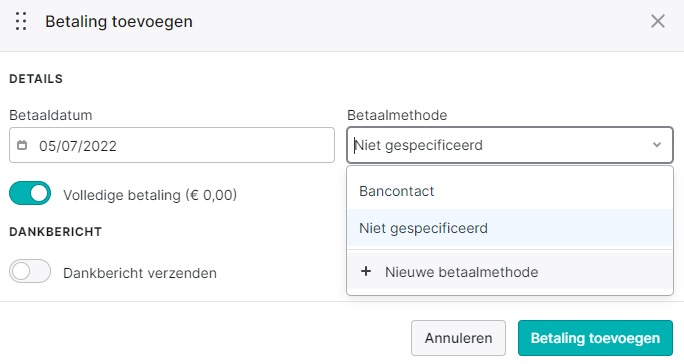Click the plus icon for new payment method

pyautogui.click(x=366, y=271)
